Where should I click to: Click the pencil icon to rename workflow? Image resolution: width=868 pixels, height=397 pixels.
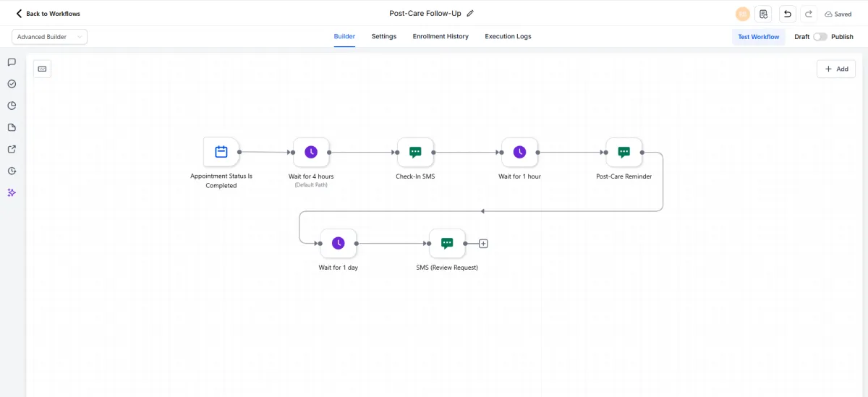pos(470,13)
